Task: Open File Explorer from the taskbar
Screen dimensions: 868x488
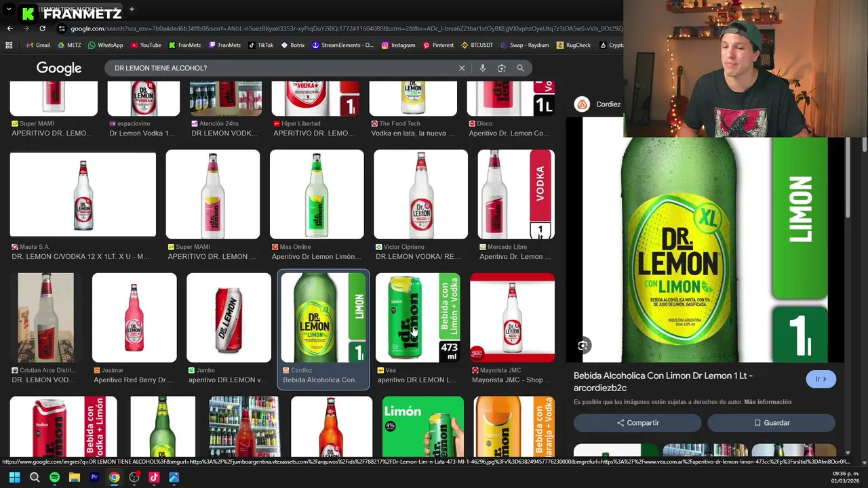Action: coord(75,477)
